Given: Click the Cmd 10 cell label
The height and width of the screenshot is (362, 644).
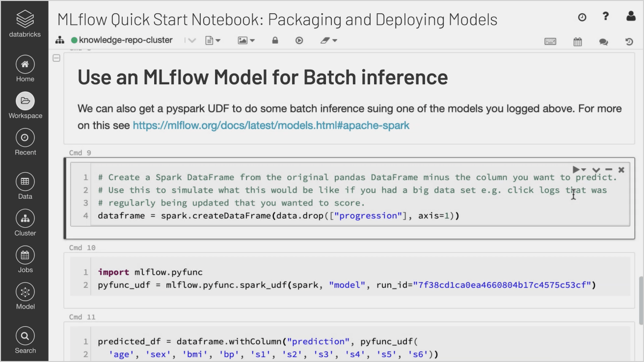Looking at the screenshot, I should click(x=82, y=248).
